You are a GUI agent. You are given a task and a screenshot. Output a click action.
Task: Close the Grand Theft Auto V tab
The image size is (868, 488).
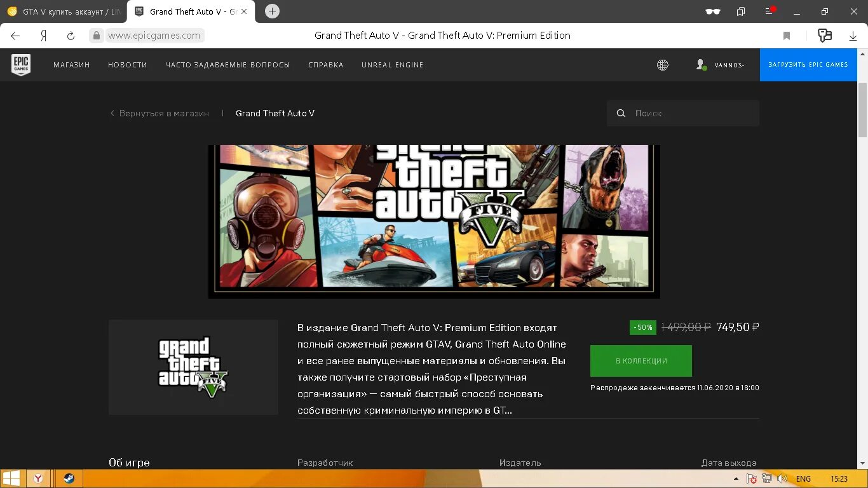[x=244, y=11]
